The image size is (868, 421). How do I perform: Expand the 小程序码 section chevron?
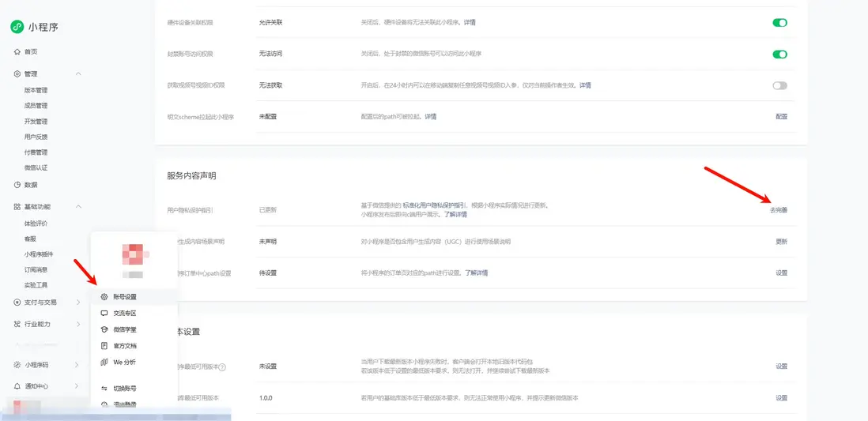click(x=77, y=365)
